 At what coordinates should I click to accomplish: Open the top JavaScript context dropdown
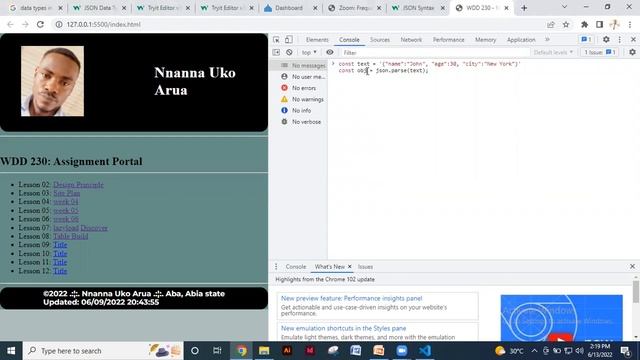309,52
